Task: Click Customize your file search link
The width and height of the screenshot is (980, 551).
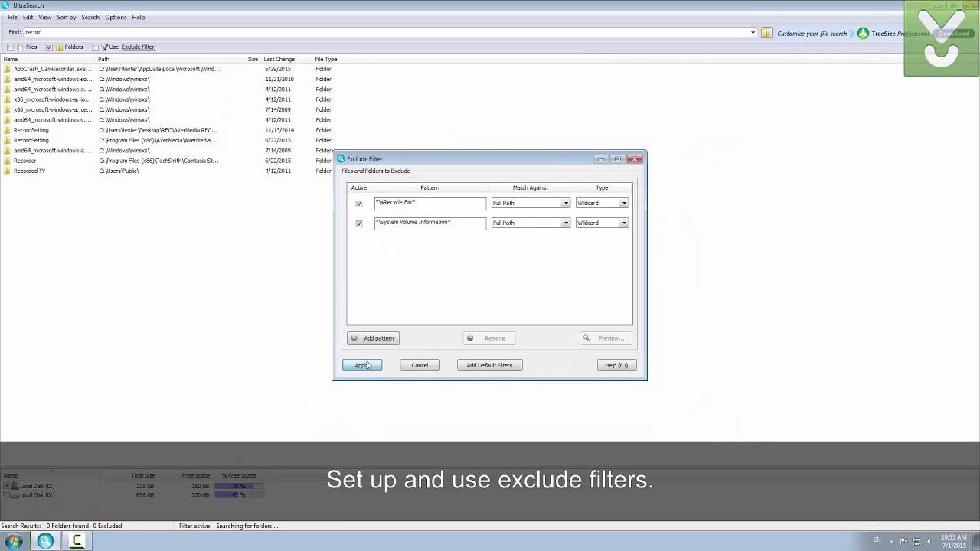Action: point(812,34)
